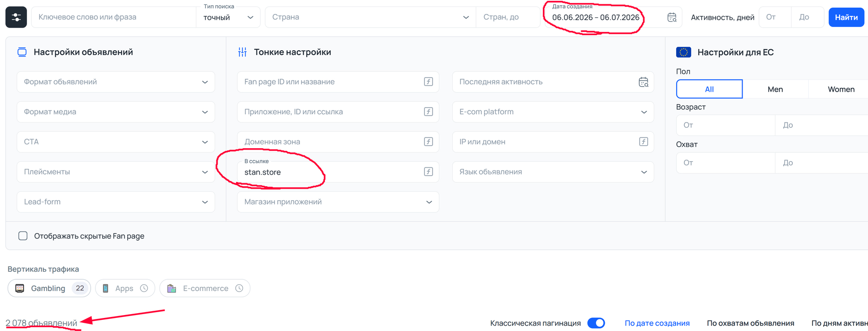Open the creation date calendar icon
This screenshot has height=331, width=868.
tap(671, 17)
